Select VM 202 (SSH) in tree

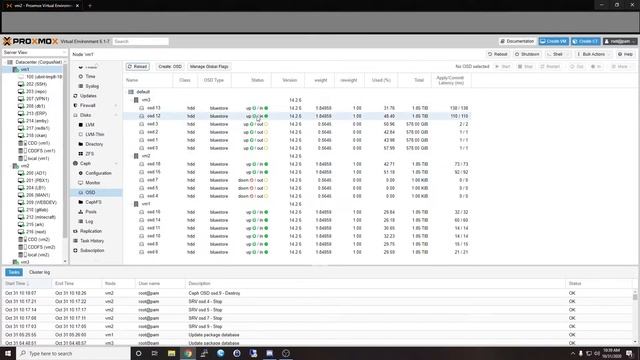click(36, 84)
